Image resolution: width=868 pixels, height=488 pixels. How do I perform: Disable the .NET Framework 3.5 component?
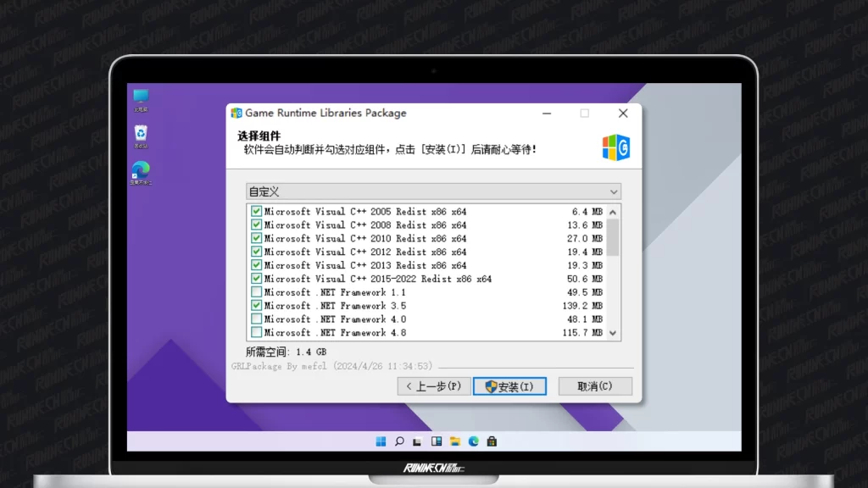point(256,306)
